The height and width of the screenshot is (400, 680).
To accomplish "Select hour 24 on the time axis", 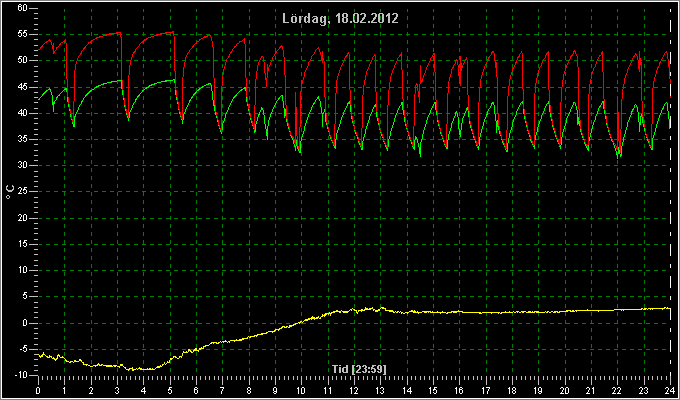I will click(670, 389).
